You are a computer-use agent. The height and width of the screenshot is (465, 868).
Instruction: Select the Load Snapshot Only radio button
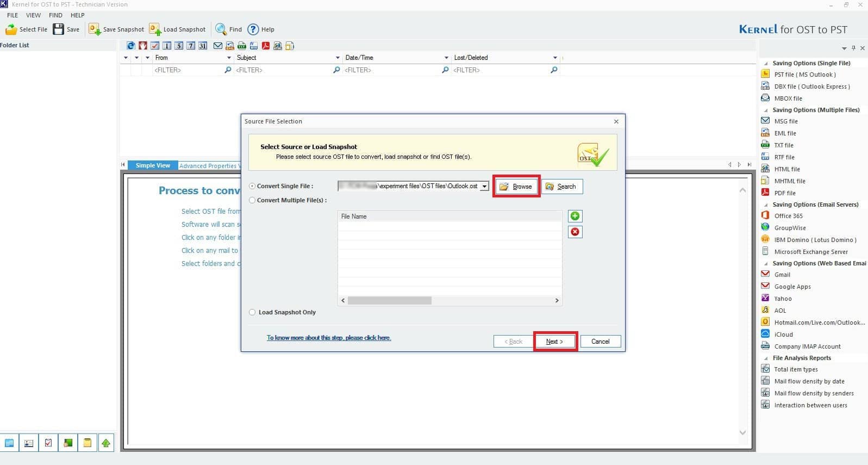click(252, 312)
